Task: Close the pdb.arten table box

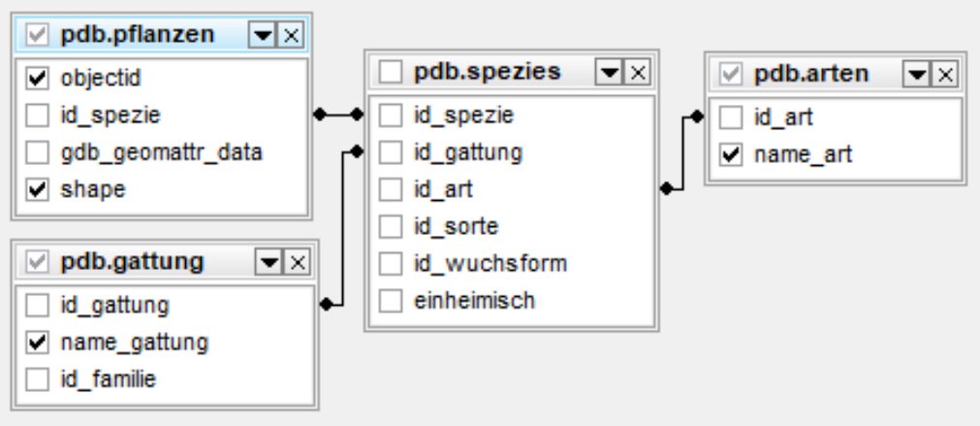Action: click(945, 74)
